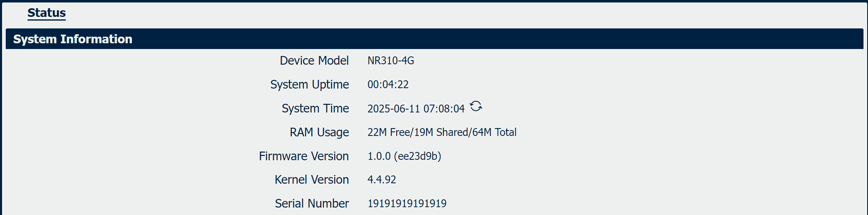Click the sync icon beside System Time
The height and width of the screenshot is (215, 868).
(x=476, y=106)
